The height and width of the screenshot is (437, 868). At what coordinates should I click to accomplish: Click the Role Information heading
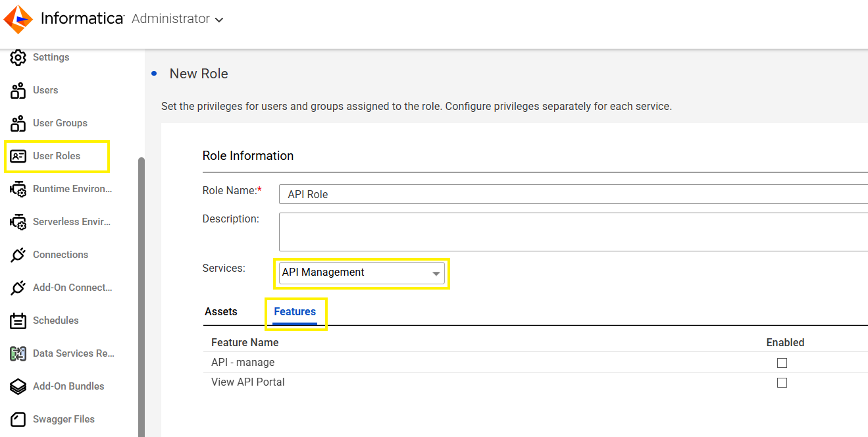pos(248,156)
